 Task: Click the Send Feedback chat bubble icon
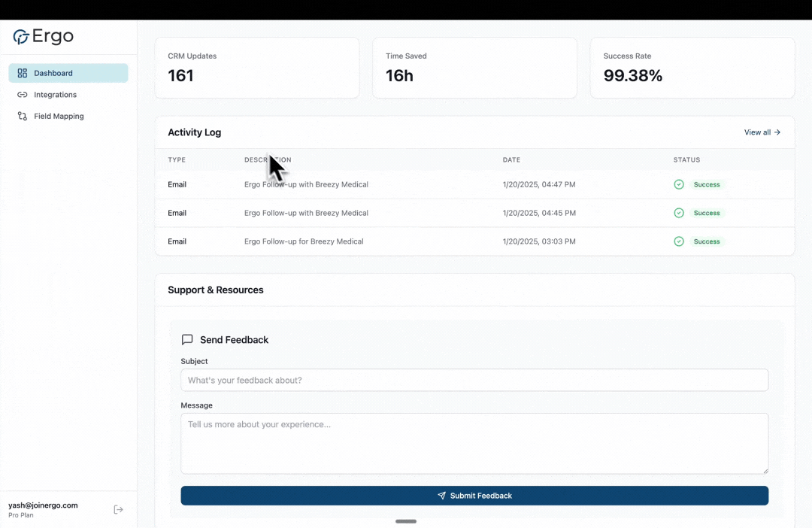pyautogui.click(x=187, y=340)
